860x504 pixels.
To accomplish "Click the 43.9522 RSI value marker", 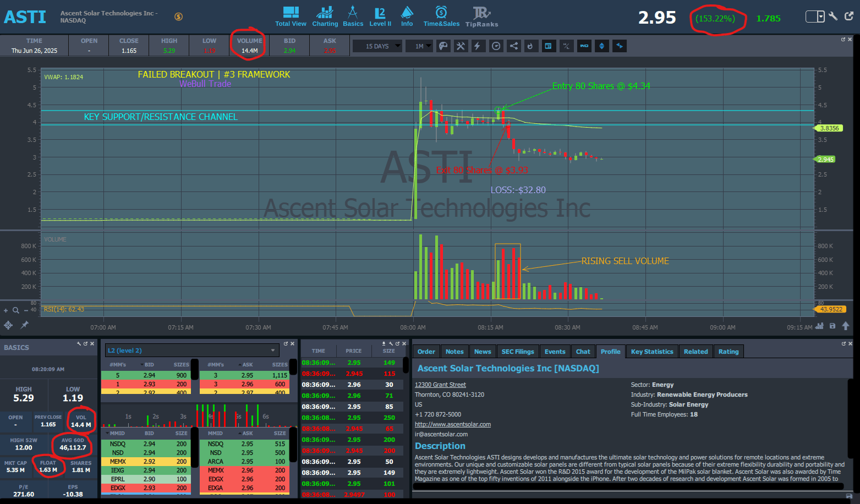I will tap(830, 309).
